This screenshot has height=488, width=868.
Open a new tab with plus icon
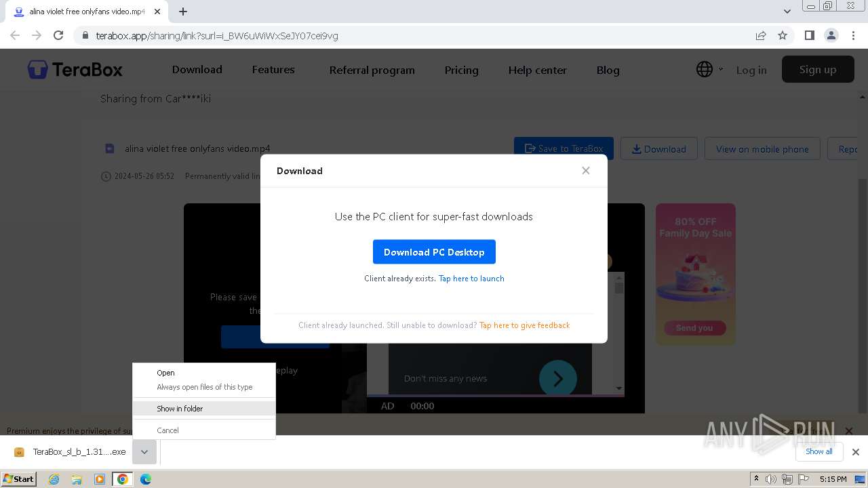pos(183,12)
